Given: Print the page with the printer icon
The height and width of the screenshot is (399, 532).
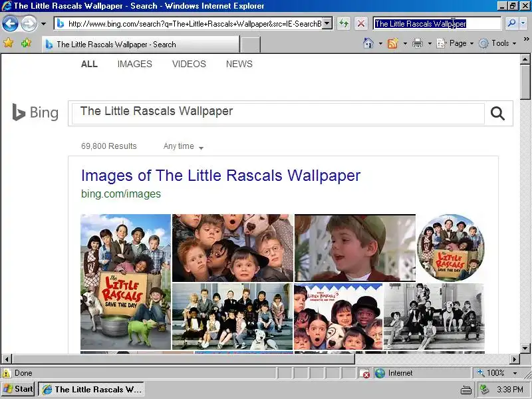Looking at the screenshot, I should [418, 43].
